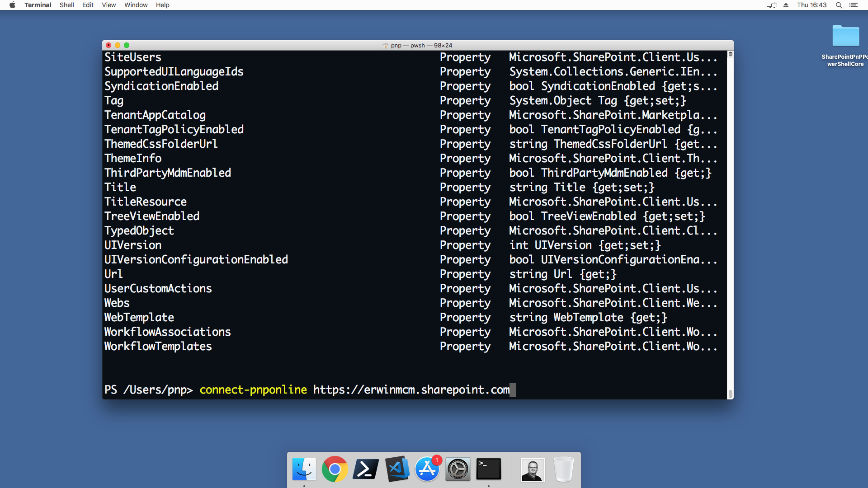Open Visual Studio Code from the dock

coord(396,469)
